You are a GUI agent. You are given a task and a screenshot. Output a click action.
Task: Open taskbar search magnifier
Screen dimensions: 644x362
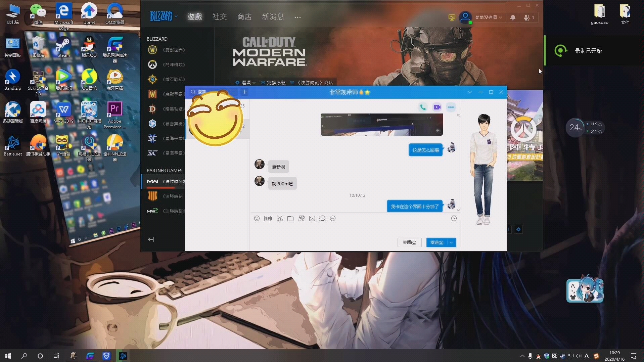24,356
